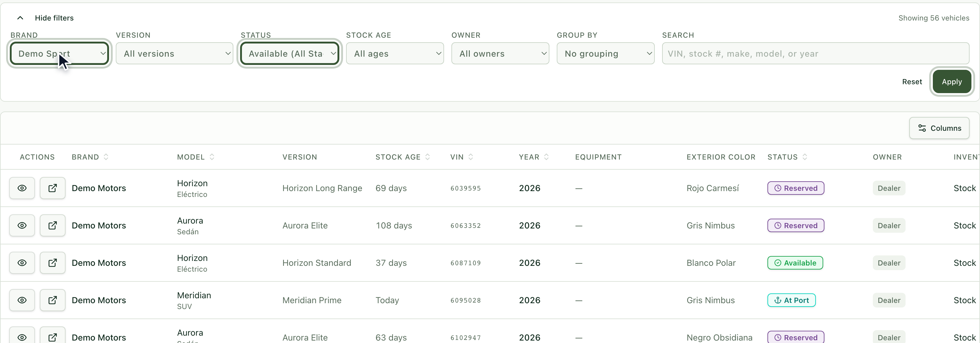This screenshot has width=980, height=343.
Task: Open the Group By dropdown
Action: [605, 54]
